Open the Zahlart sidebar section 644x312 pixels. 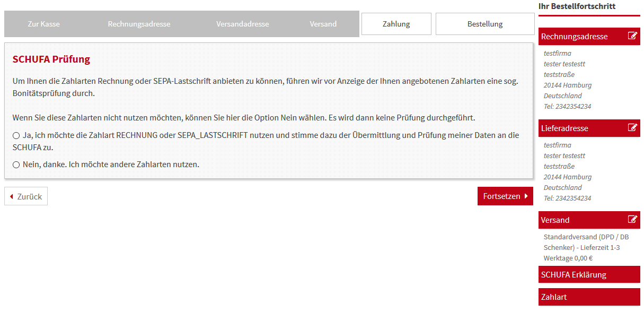589,297
